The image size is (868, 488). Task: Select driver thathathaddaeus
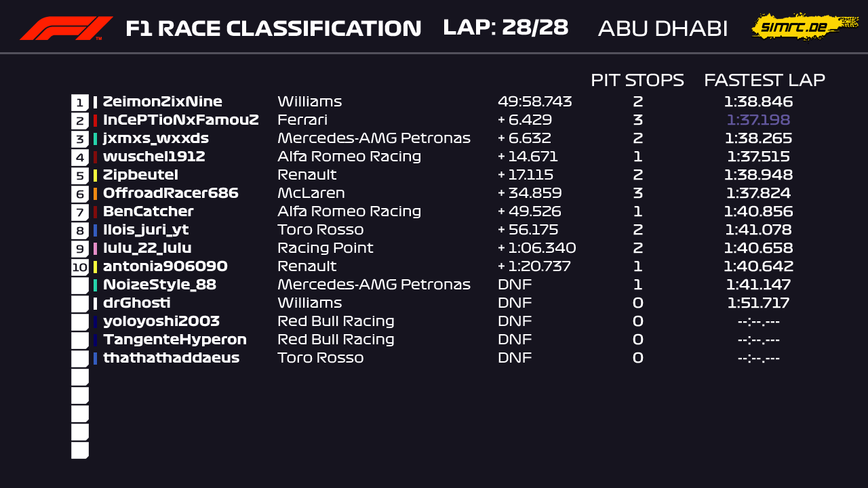pyautogui.click(x=171, y=358)
